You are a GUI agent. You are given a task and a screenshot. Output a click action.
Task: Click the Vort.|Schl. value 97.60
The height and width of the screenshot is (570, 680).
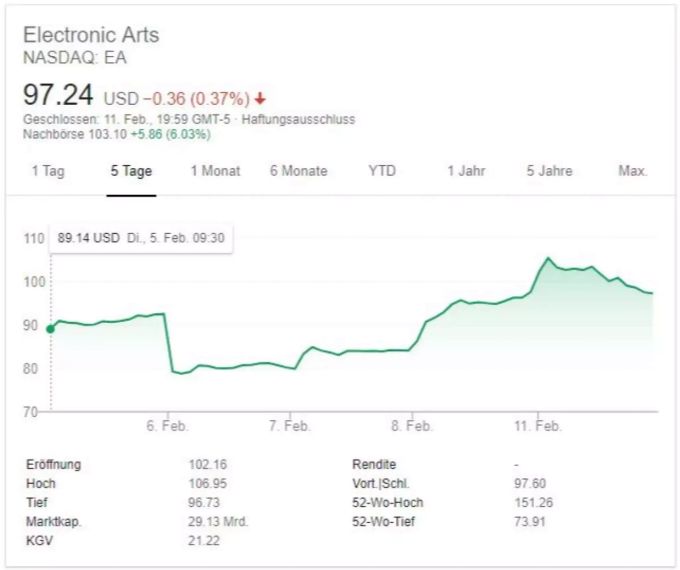pos(530,484)
